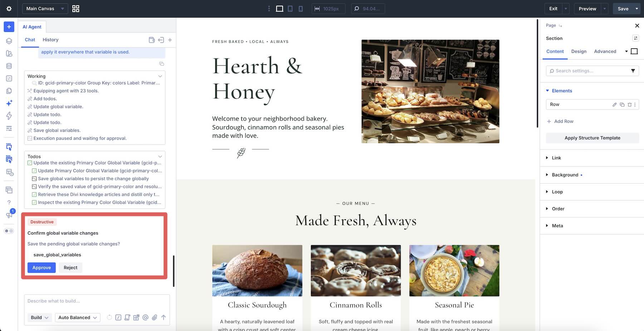Open the Advanced tab in settings panel

pos(605,52)
